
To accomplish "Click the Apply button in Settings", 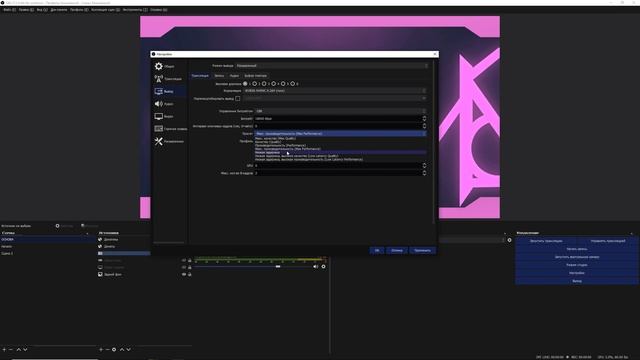I will pos(422,250).
